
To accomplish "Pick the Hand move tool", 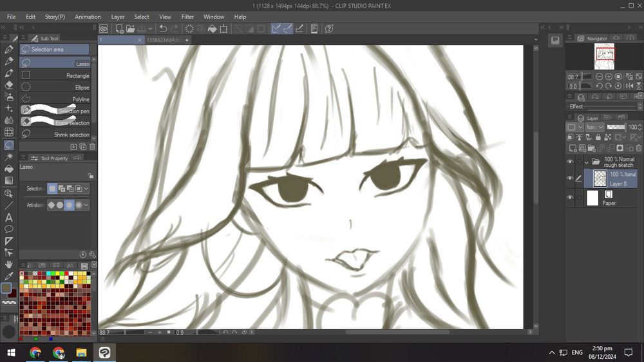I will pyautogui.click(x=9, y=264).
